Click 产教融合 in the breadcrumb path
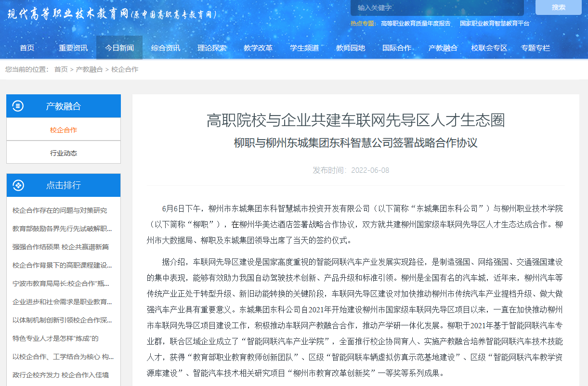 point(89,69)
